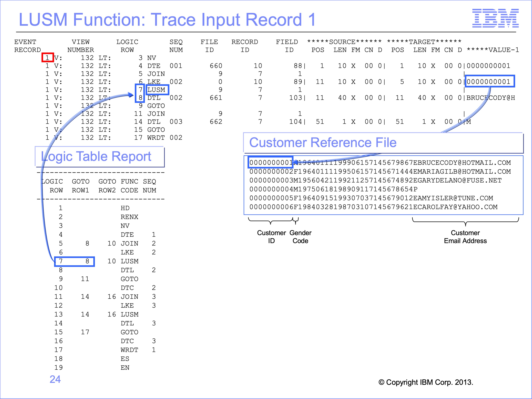Click the "BRUCECODY@H" value in the trace
This screenshot has height=399, width=532.
pyautogui.click(x=491, y=98)
